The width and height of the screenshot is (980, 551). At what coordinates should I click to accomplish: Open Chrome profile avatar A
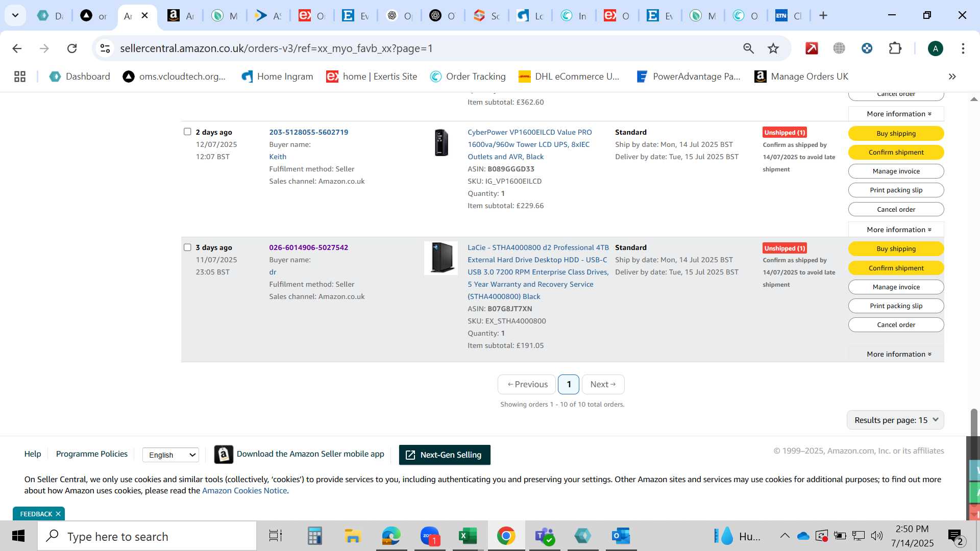(x=935, y=48)
